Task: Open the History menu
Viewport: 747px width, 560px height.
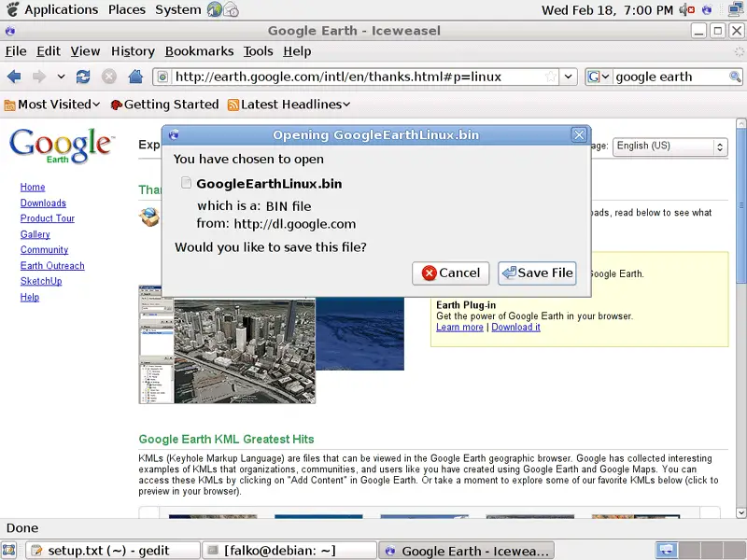Action: point(133,51)
